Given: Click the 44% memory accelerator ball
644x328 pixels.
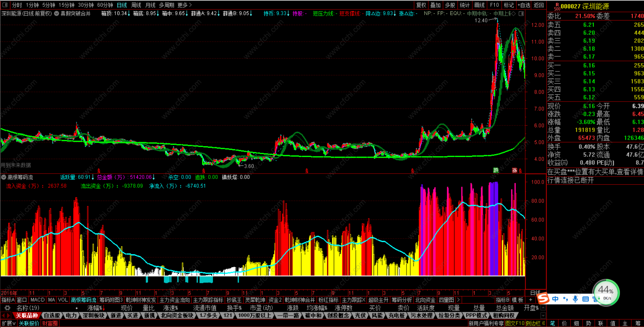Looking at the screenshot, I should pos(606,292).
